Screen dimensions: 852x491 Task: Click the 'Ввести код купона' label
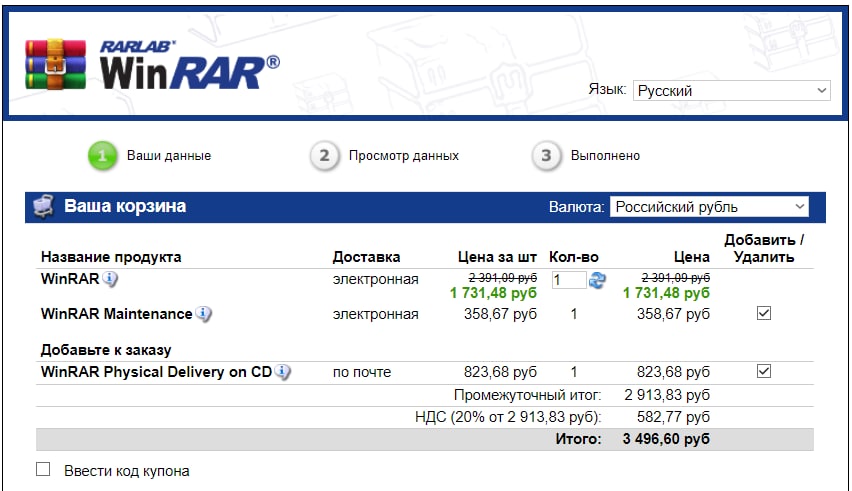pos(127,471)
